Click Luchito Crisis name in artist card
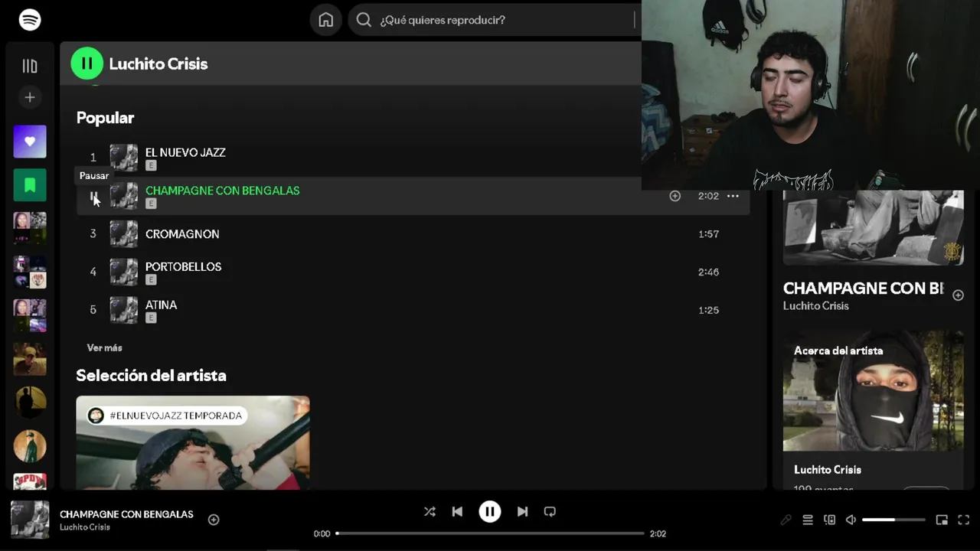980x551 pixels. pos(827,470)
